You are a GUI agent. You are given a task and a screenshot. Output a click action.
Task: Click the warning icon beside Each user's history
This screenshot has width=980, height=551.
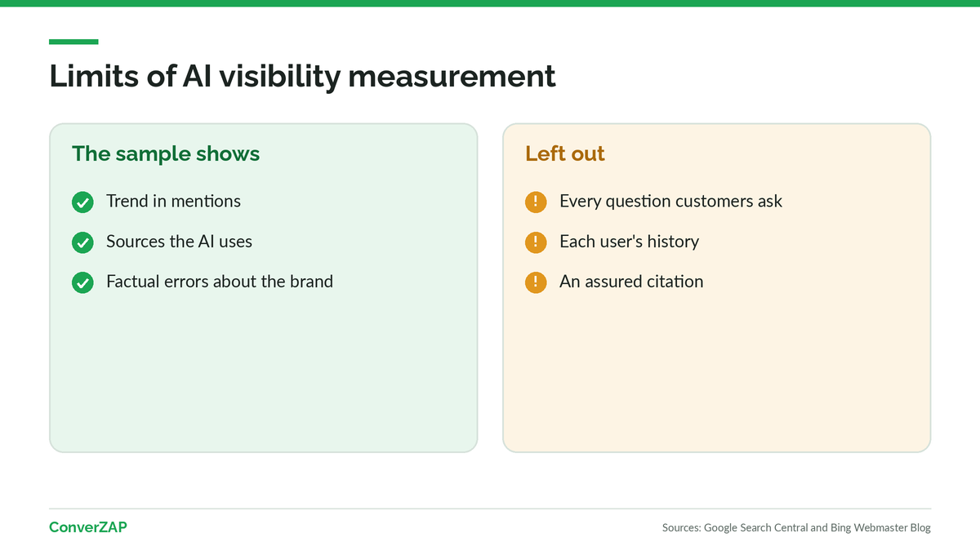click(536, 242)
